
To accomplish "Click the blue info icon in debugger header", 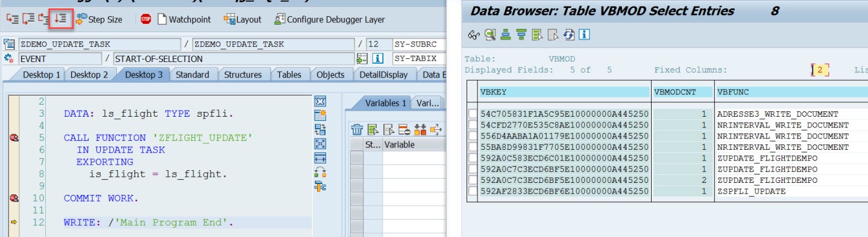I will (x=378, y=58).
